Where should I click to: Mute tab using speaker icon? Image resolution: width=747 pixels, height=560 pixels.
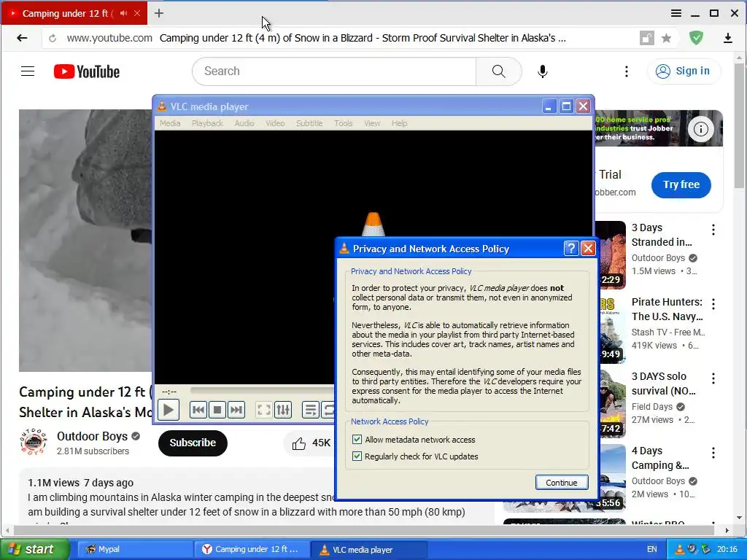click(x=124, y=13)
